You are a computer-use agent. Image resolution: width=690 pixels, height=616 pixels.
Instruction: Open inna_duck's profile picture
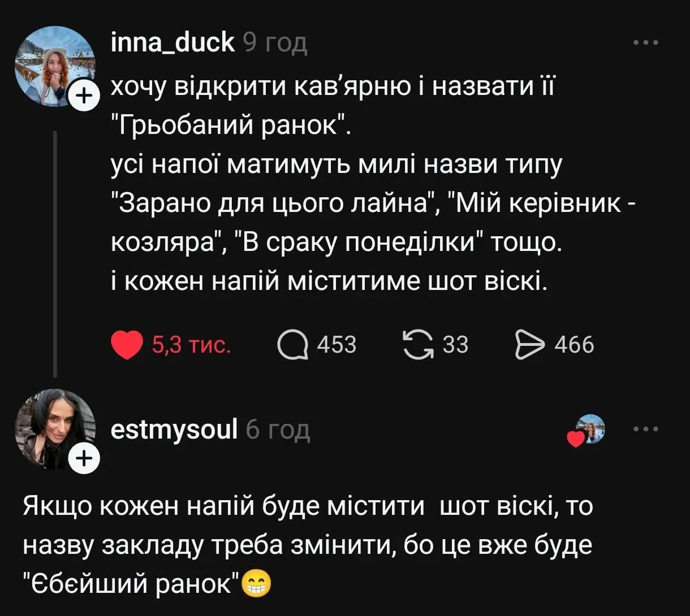tap(55, 67)
